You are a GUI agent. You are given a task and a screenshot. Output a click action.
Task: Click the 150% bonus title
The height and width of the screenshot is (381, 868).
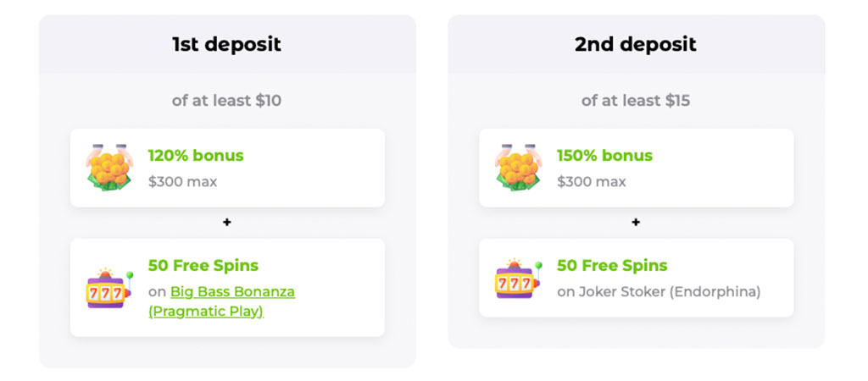604,156
